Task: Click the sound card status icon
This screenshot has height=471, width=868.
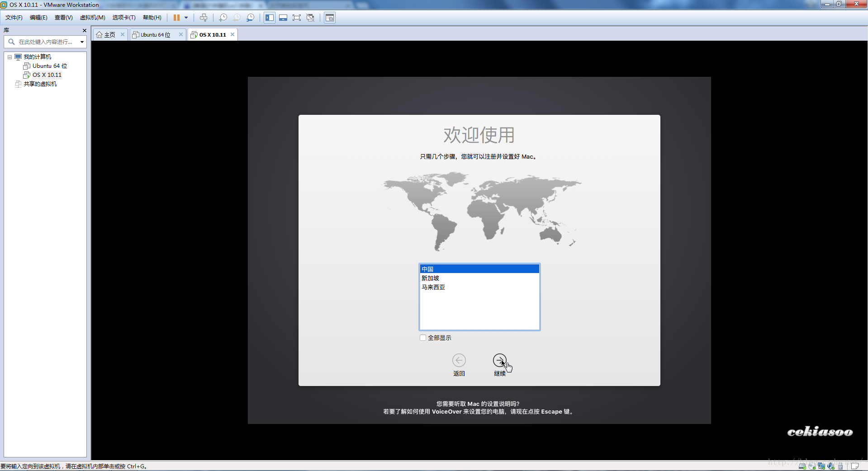Action: pos(831,466)
